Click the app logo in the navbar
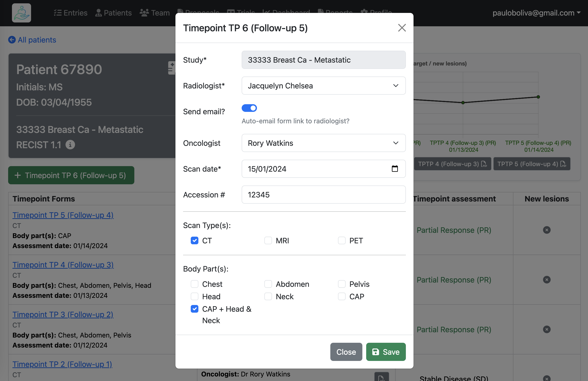 pyautogui.click(x=21, y=13)
